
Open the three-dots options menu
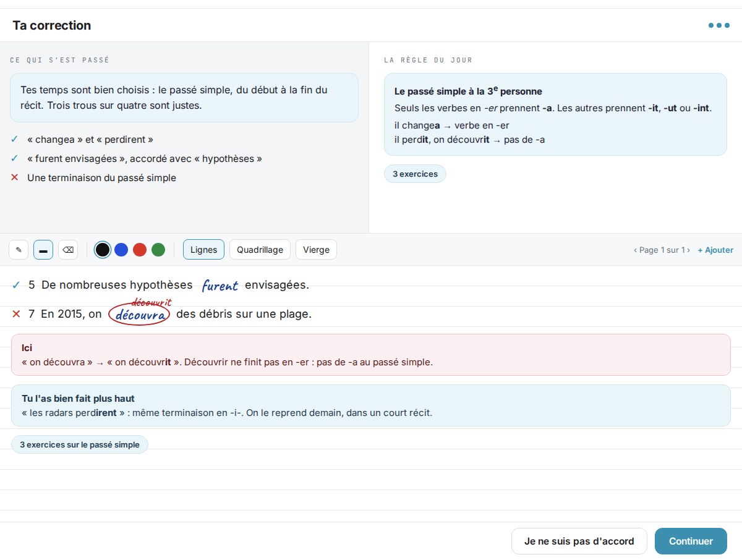(719, 25)
